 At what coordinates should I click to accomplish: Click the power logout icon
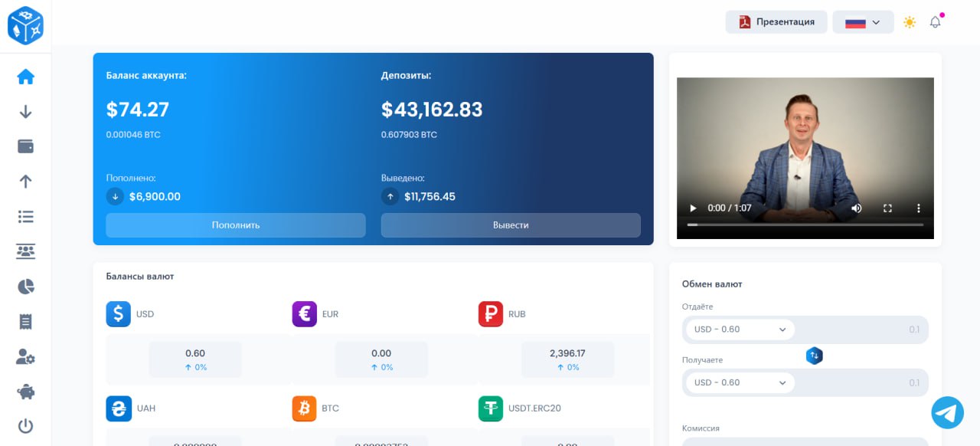pyautogui.click(x=25, y=426)
